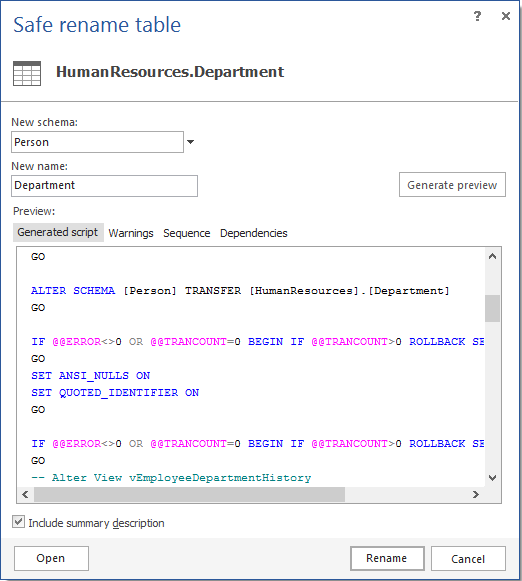This screenshot has height=581, width=522.
Task: Click the scroll up arrow in preview
Action: click(492, 256)
